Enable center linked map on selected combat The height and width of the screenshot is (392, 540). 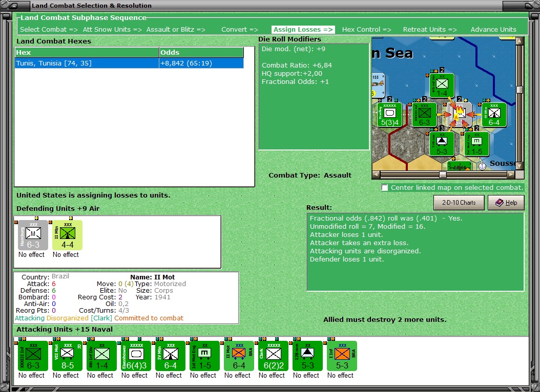point(385,188)
